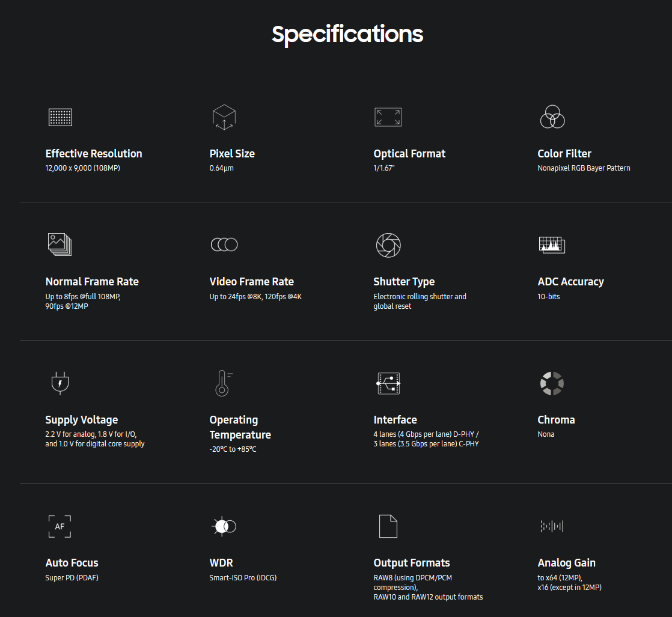Click the Shutter Type aperture icon
This screenshot has width=672, height=617.
click(388, 245)
